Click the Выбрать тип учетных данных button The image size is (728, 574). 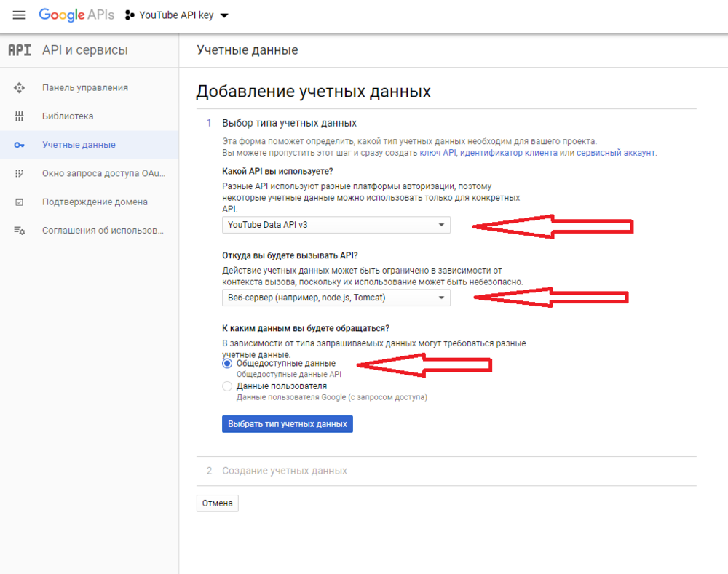click(x=287, y=424)
